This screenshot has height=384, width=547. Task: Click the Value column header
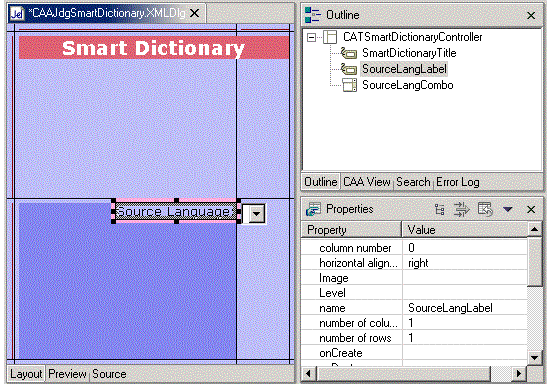click(465, 230)
